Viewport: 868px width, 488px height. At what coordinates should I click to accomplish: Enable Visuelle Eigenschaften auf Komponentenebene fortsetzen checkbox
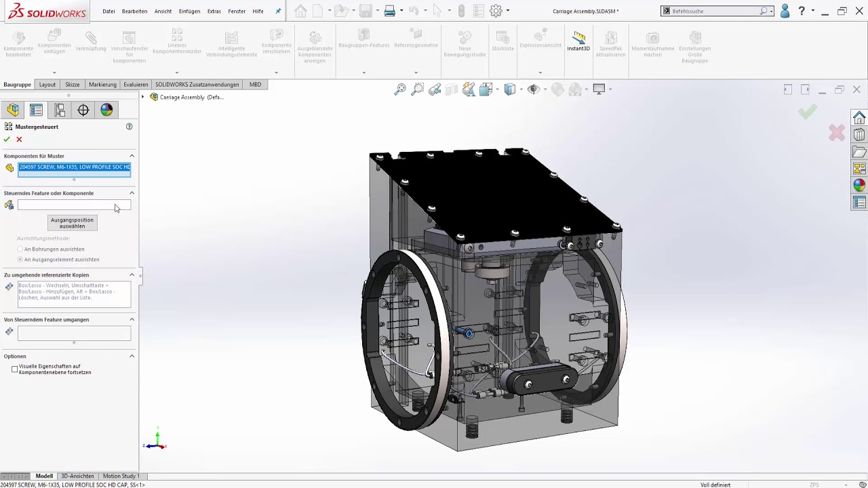(x=15, y=369)
